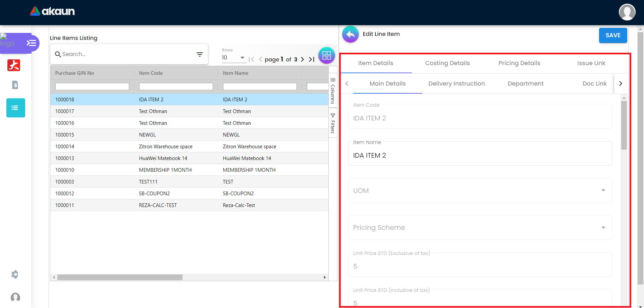Open the document invoice sidebar icon
This screenshot has height=308, width=644.
coord(15,85)
